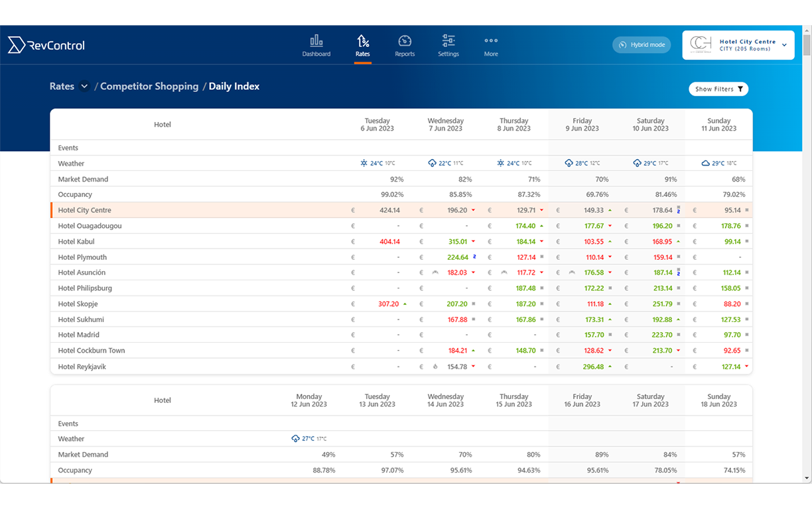Click the gauge icon beside Hotel Asunción's 182.03 rate
812x509 pixels.
[434, 272]
